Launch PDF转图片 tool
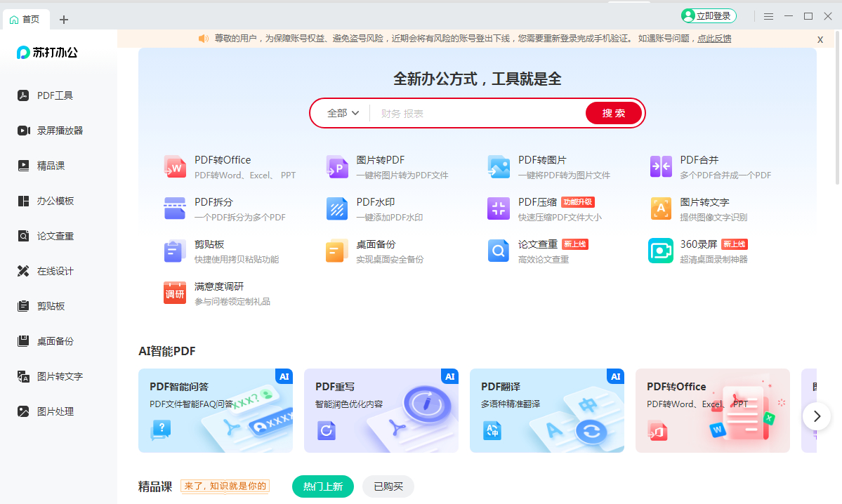 [548, 167]
